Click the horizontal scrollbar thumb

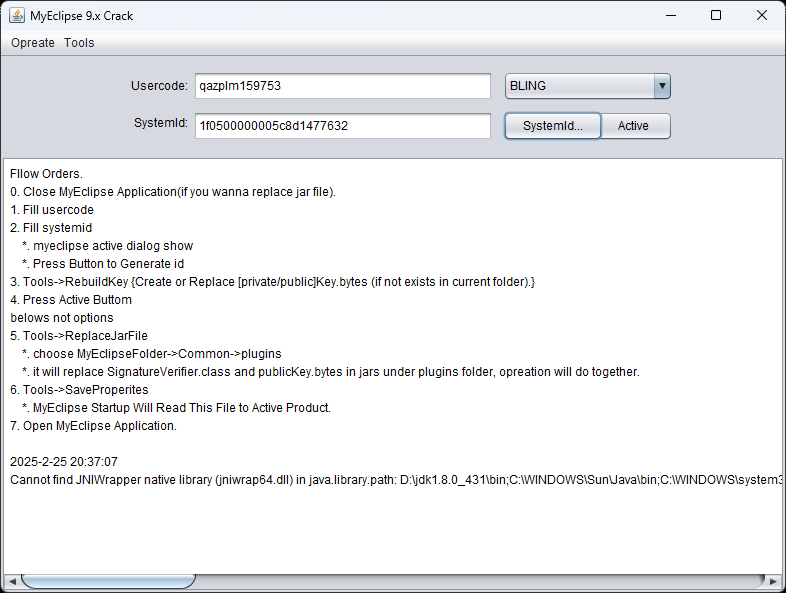pos(108,581)
